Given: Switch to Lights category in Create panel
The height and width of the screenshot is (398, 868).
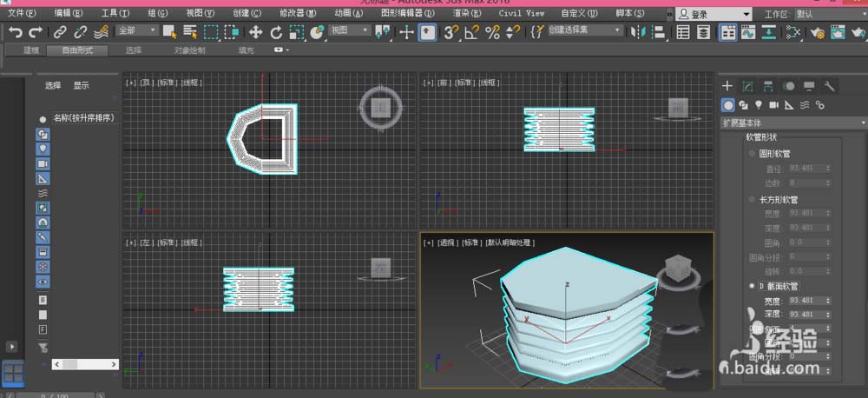Looking at the screenshot, I should pos(759,105).
